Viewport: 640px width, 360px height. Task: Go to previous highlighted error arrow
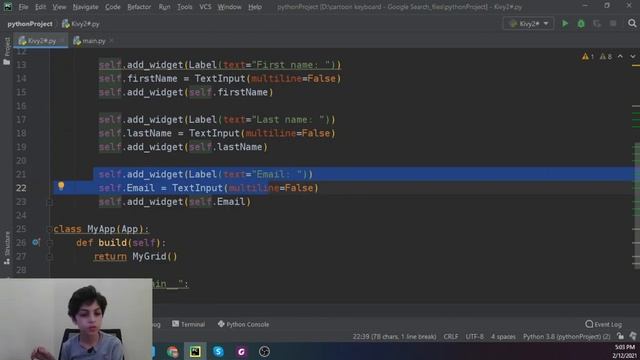(x=620, y=56)
